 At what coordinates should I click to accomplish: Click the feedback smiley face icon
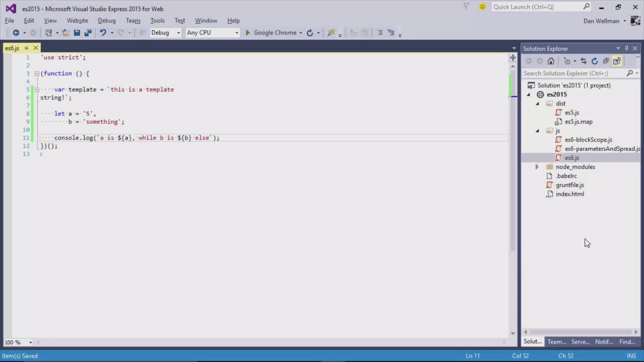(482, 7)
